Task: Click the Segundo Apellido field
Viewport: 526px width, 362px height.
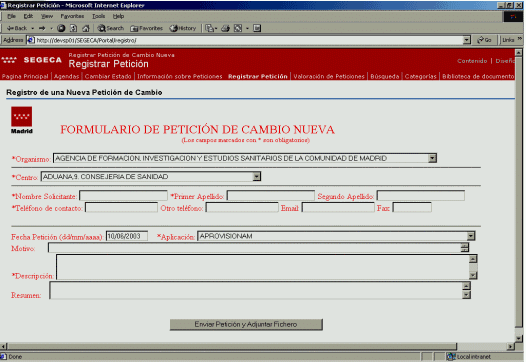Action: pos(421,196)
